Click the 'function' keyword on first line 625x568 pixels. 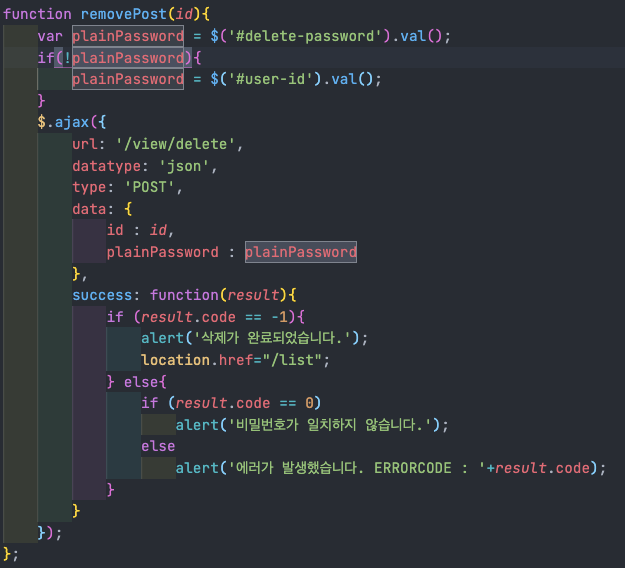37,14
